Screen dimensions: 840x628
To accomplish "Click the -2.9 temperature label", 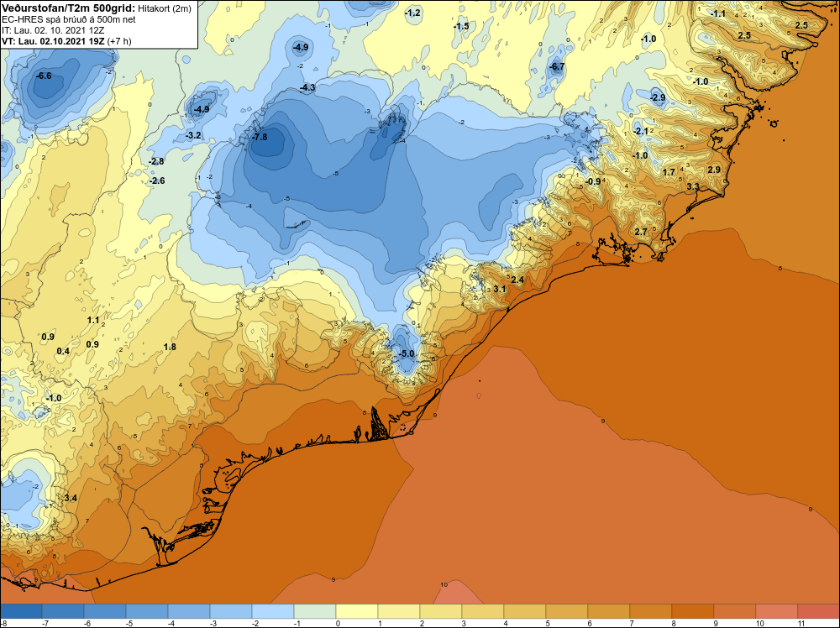I will pyautogui.click(x=658, y=97).
